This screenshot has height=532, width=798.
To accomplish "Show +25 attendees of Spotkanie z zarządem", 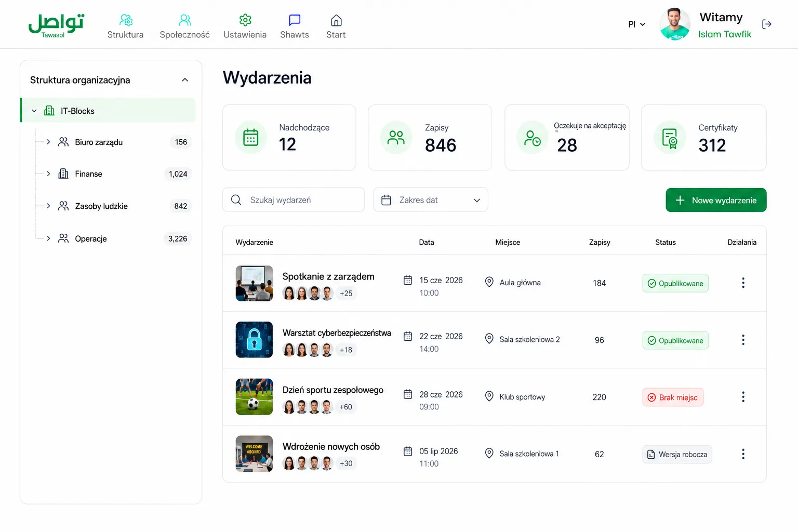I will click(346, 294).
